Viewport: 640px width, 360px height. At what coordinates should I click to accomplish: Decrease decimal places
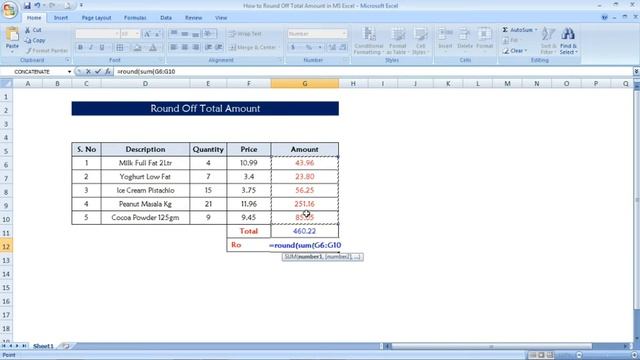tap(343, 47)
